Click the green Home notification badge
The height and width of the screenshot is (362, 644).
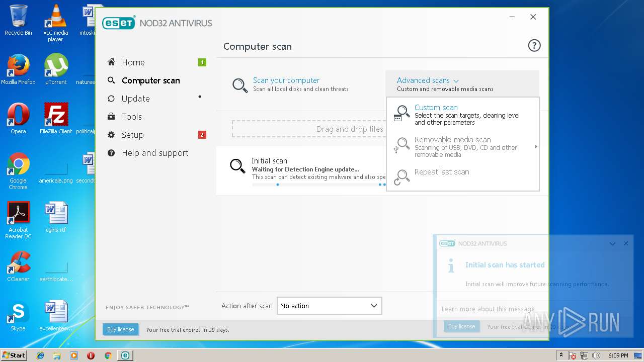(202, 62)
